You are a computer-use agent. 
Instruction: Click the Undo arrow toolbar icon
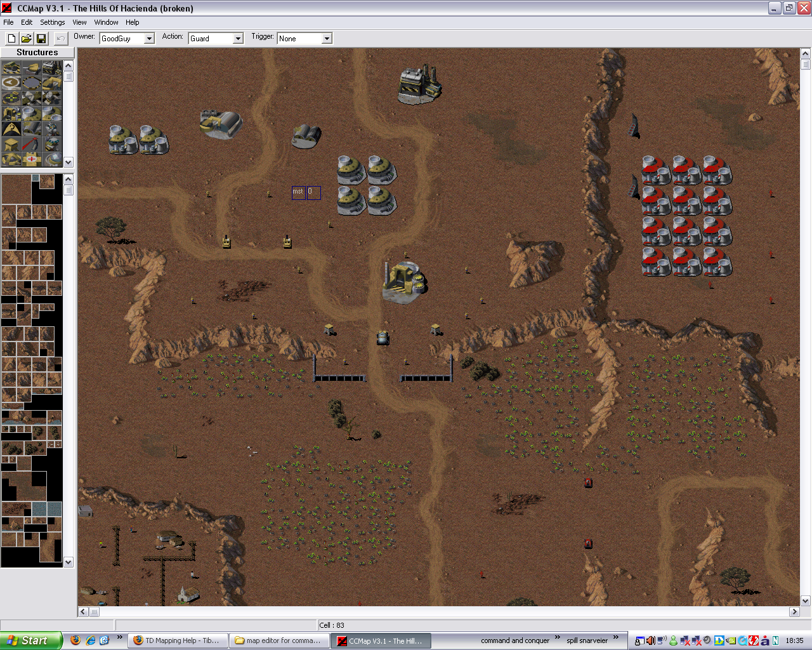pos(60,39)
